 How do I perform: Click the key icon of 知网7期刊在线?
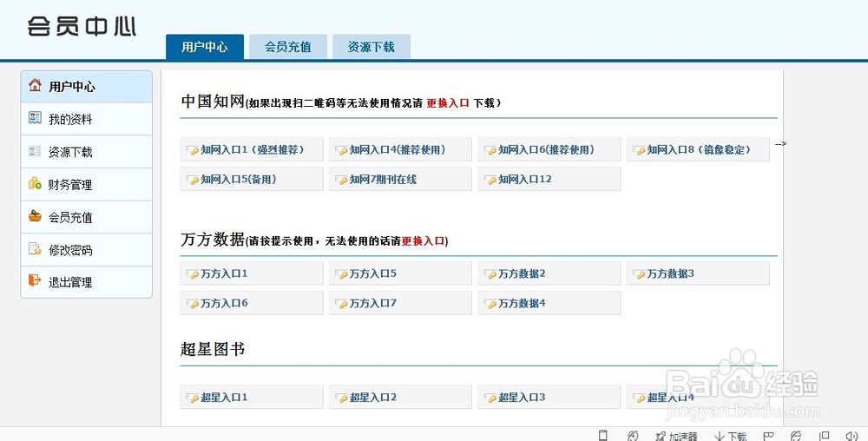(x=341, y=180)
